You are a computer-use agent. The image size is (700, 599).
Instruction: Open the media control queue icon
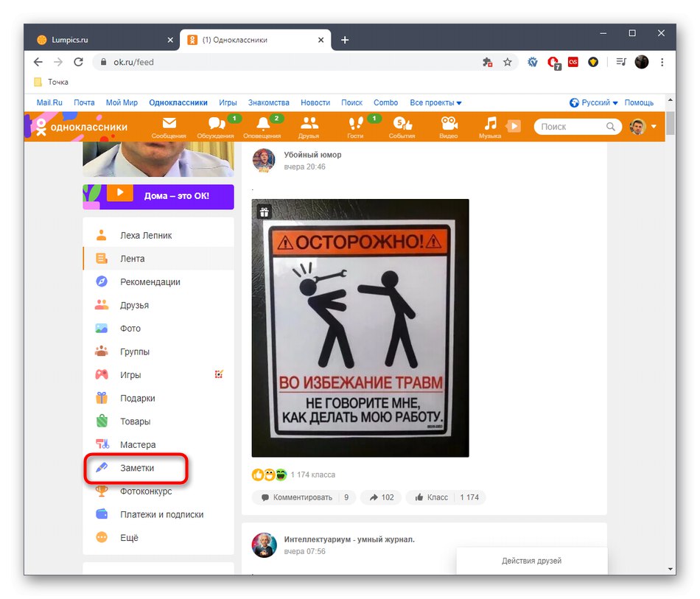click(x=621, y=62)
